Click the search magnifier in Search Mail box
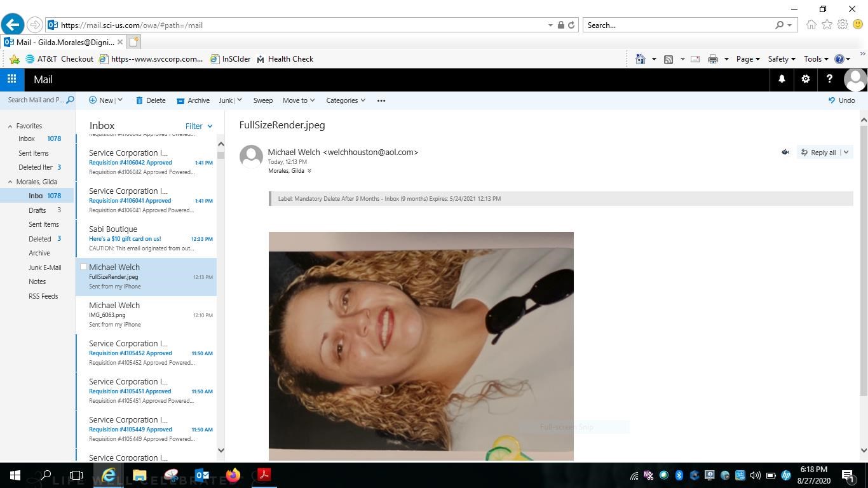 click(70, 100)
